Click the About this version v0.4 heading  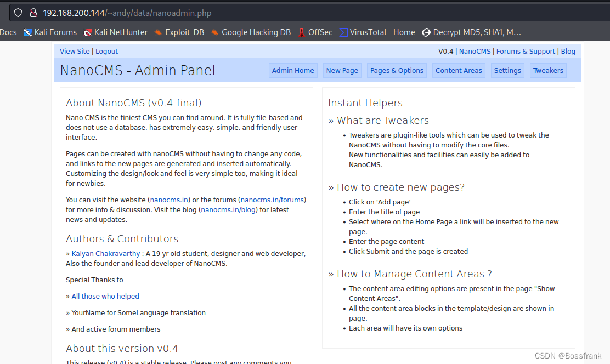[122, 349]
